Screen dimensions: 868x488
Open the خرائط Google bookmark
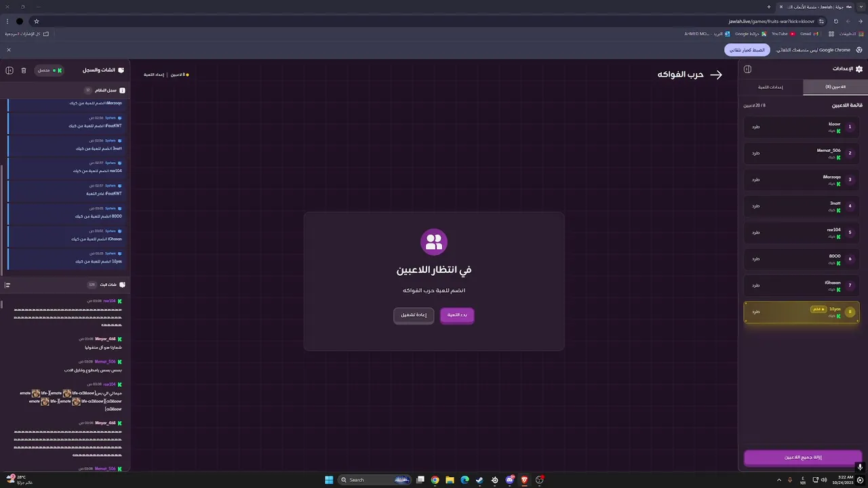pos(750,34)
